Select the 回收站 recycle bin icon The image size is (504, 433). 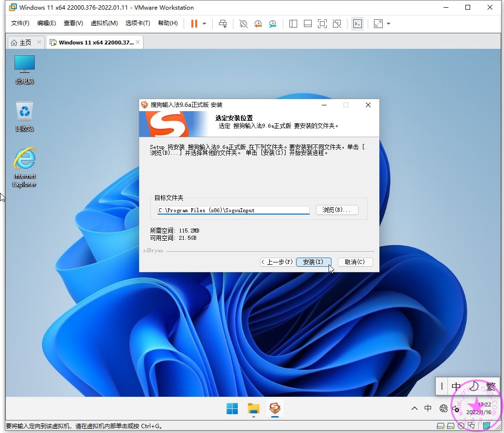pos(25,116)
